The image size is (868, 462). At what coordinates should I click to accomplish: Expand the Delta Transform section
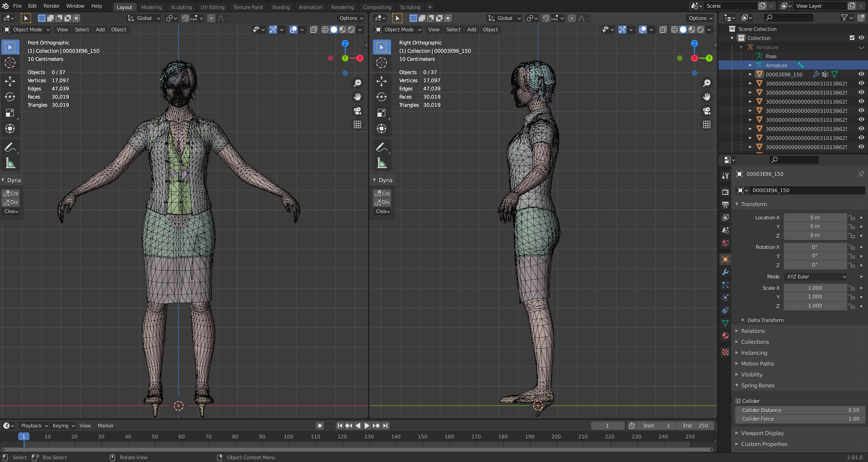(765, 320)
